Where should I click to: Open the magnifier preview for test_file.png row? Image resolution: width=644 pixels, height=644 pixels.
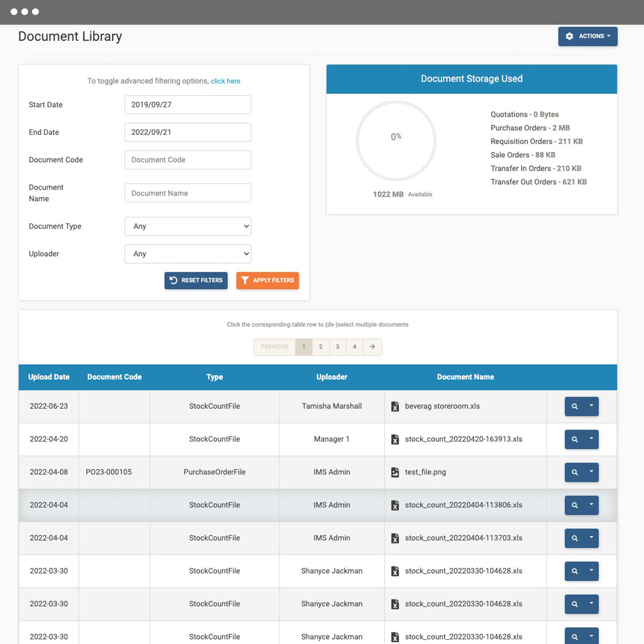[x=575, y=472]
